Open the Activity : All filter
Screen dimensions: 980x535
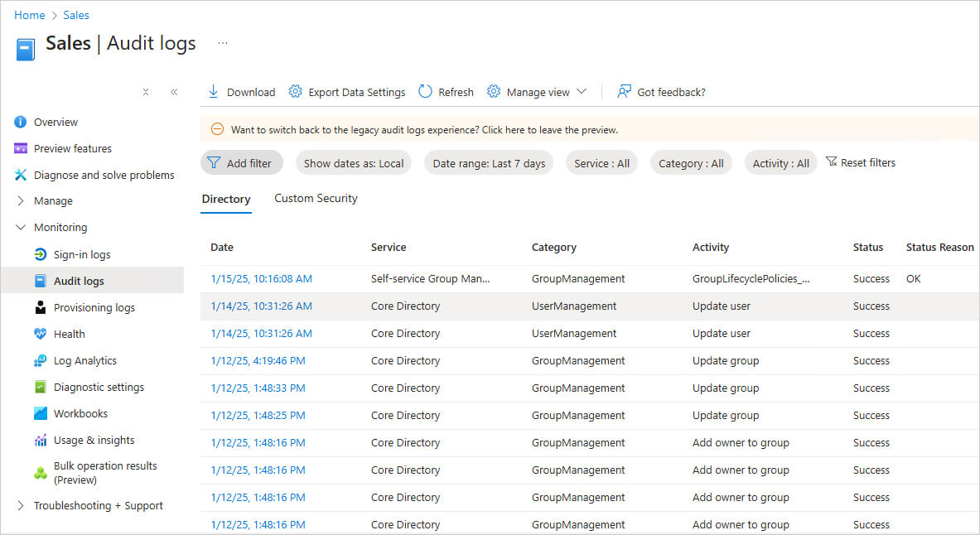[780, 163]
